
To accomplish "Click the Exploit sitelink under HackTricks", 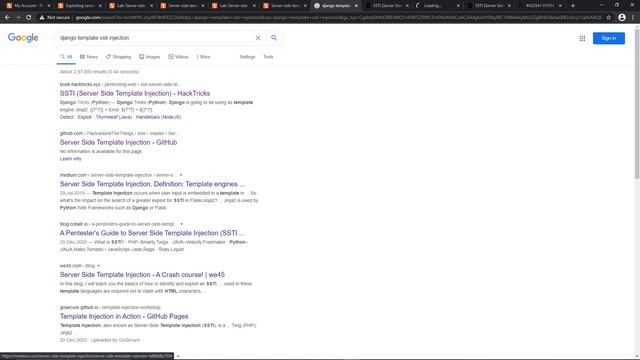I will coord(84,117).
